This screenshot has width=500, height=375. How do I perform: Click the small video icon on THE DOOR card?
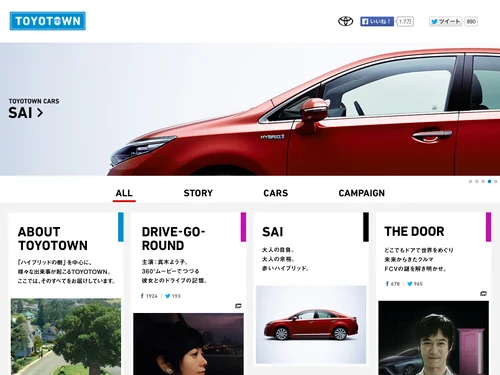(x=483, y=294)
